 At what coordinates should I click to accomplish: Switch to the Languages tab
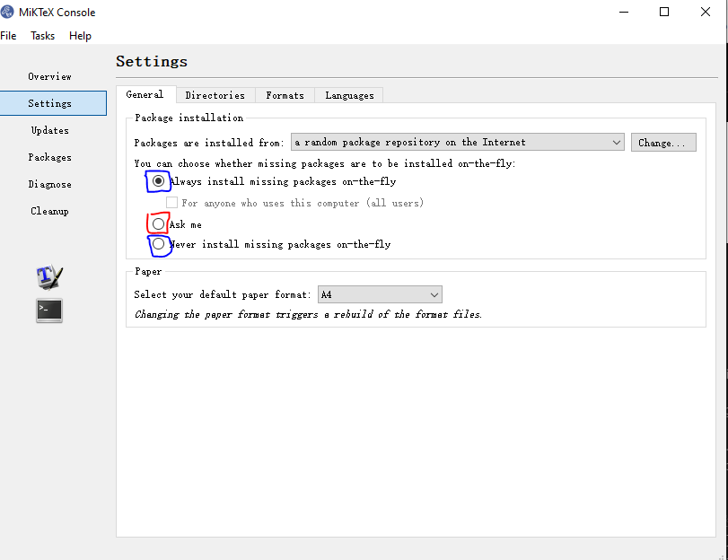349,95
